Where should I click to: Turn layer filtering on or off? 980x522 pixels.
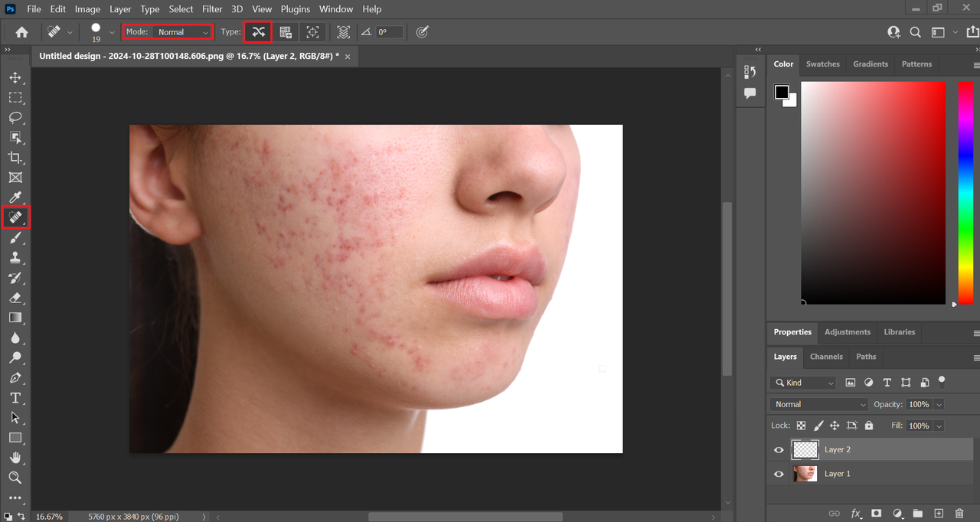(x=942, y=380)
